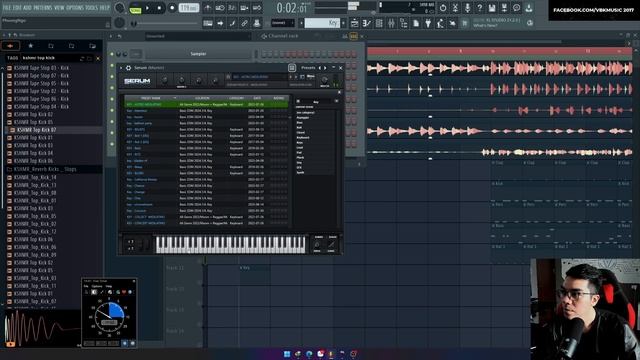Mute the Sampler channel green LED

(x=112, y=54)
